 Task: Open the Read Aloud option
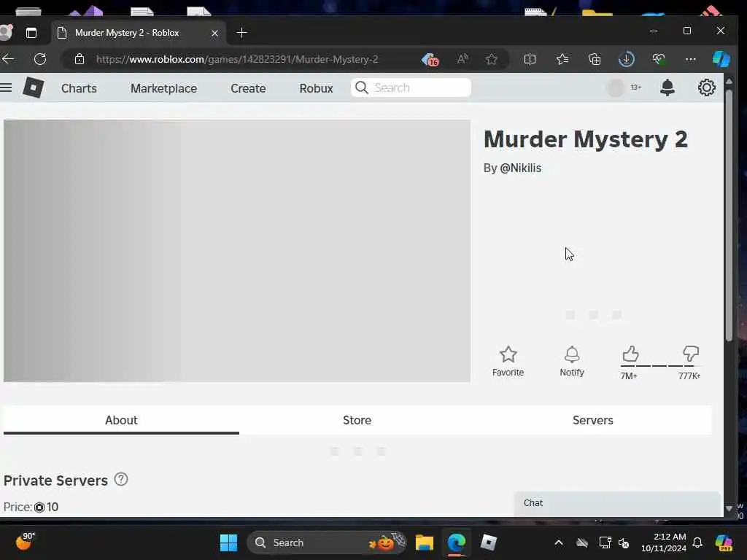click(x=462, y=59)
